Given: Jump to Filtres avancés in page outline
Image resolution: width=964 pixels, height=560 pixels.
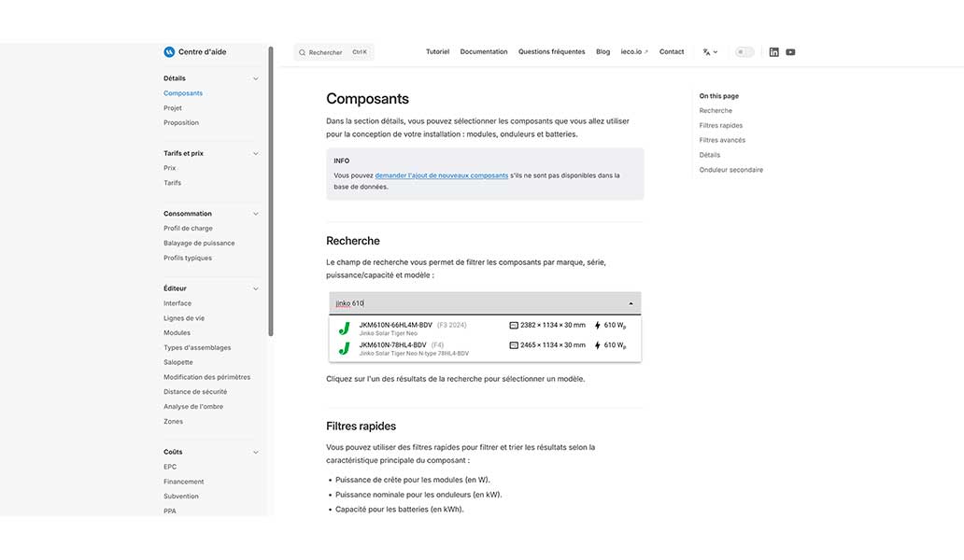Looking at the screenshot, I should tap(722, 140).
